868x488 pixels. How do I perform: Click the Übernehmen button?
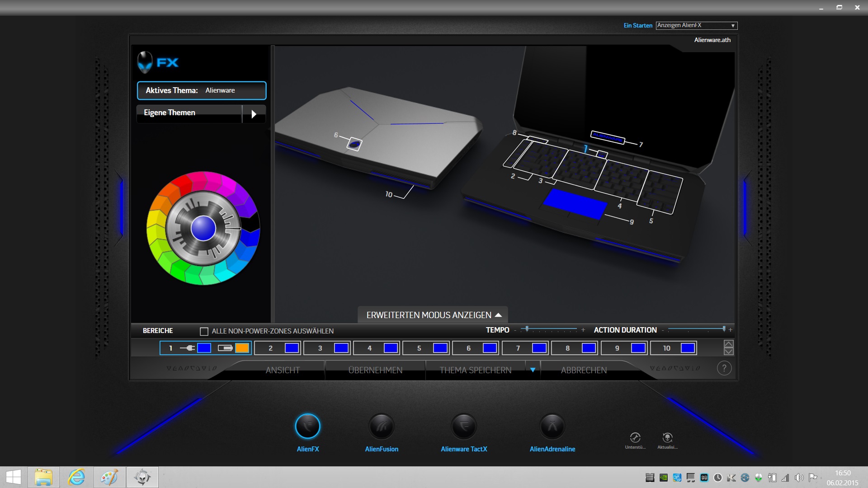point(375,370)
